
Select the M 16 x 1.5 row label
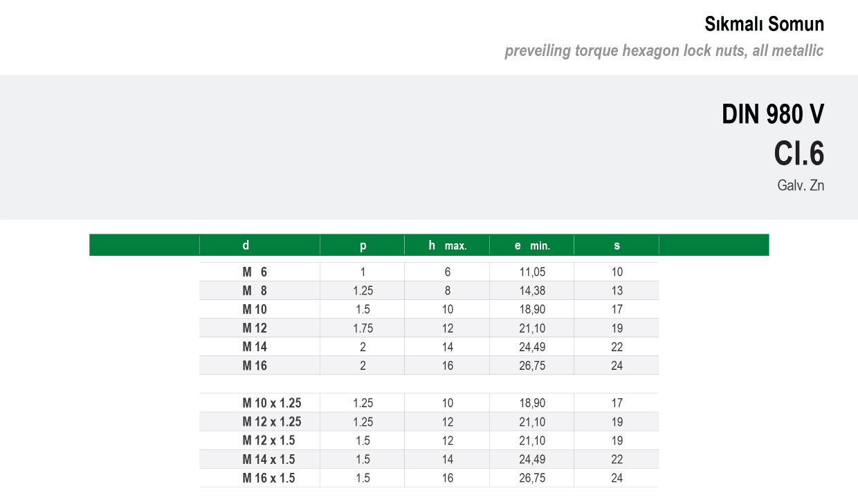(268, 478)
